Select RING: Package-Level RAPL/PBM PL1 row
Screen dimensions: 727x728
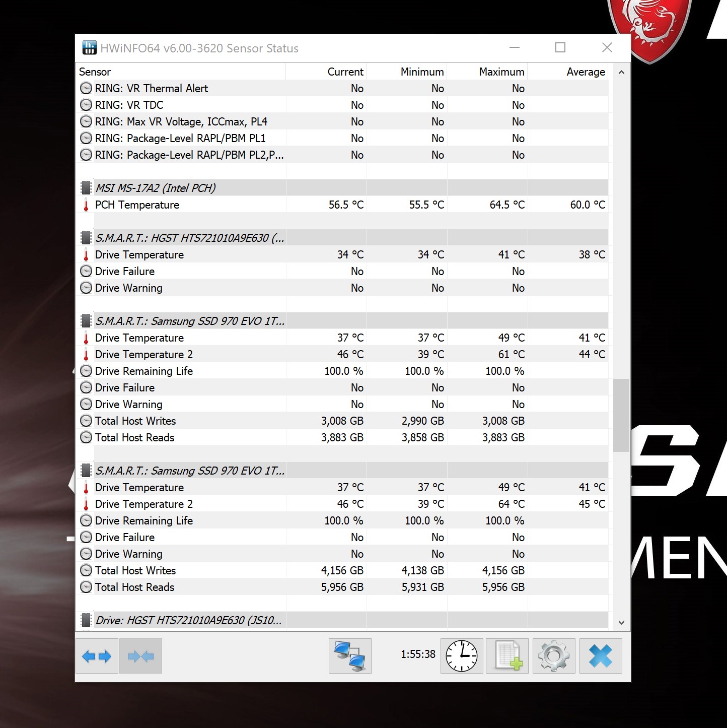pos(342,138)
